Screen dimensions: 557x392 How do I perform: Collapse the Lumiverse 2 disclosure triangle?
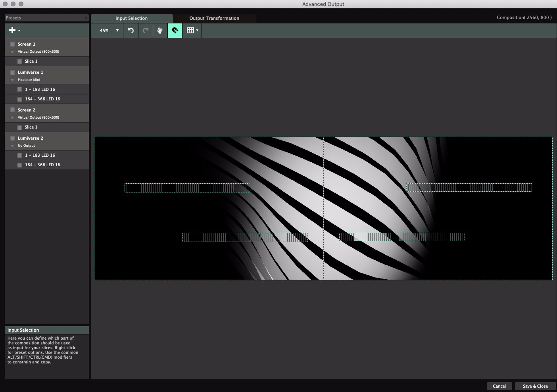coord(12,146)
